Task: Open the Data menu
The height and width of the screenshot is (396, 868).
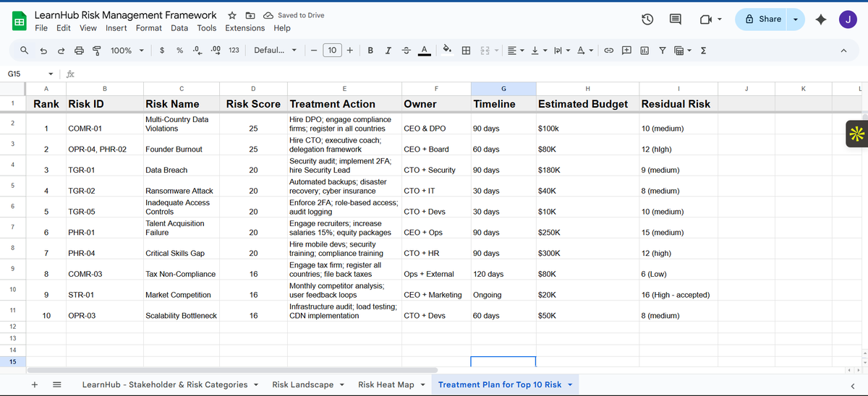Action: pyautogui.click(x=179, y=28)
